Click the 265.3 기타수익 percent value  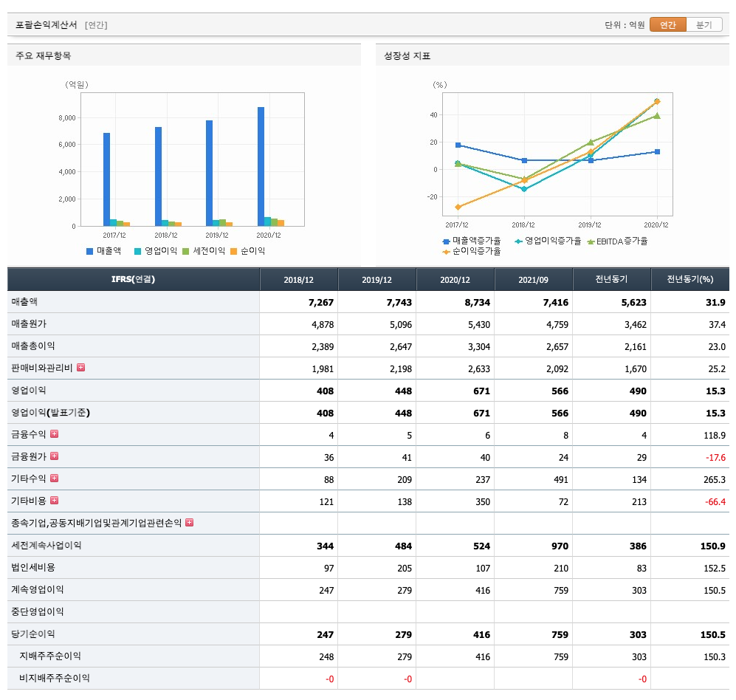coord(715,479)
